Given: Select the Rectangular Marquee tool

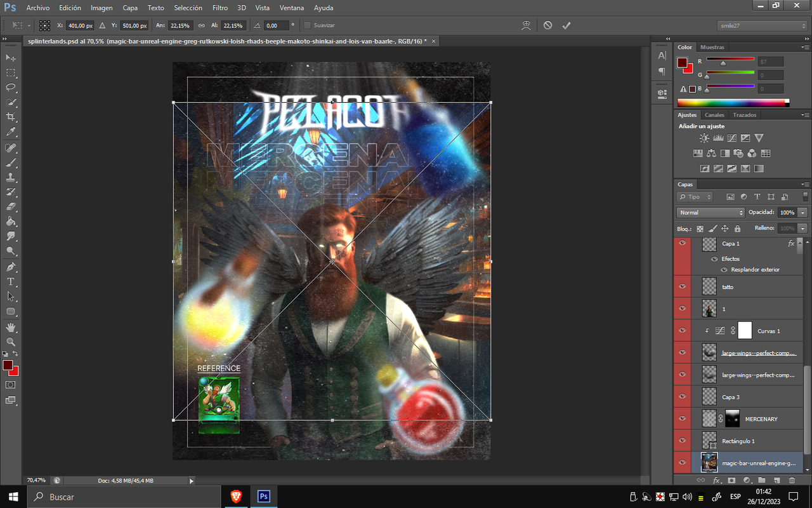Looking at the screenshot, I should click(11, 73).
